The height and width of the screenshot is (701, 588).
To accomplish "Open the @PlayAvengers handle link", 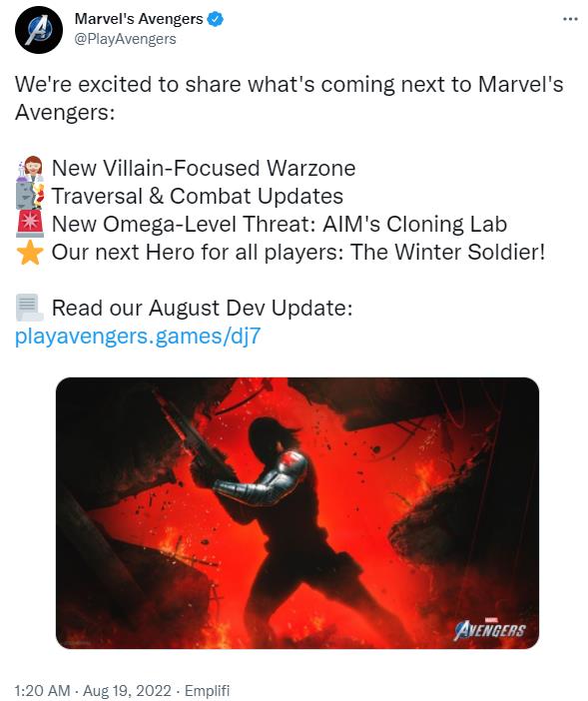I will coord(125,39).
